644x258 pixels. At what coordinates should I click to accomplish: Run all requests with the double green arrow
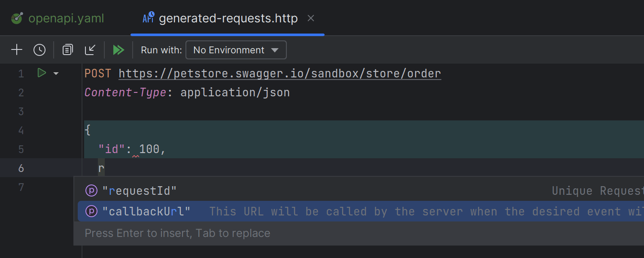click(x=118, y=49)
